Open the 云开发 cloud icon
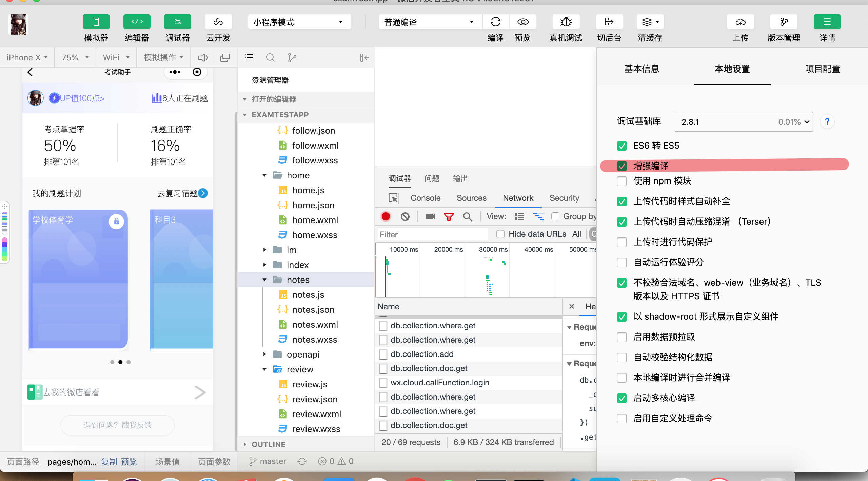868x481 pixels. pos(218,22)
